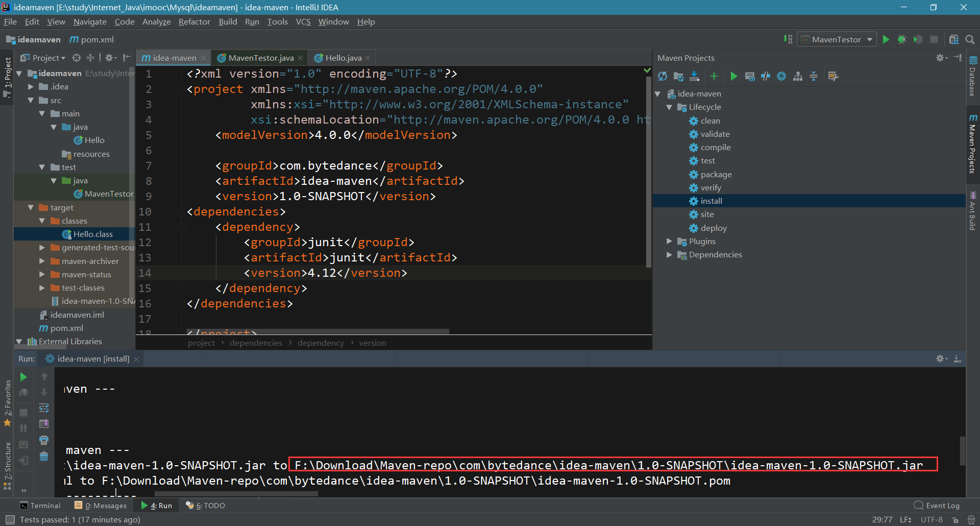Screen dimensions: 980x526
Task: Open the VCS menu
Action: [303, 21]
